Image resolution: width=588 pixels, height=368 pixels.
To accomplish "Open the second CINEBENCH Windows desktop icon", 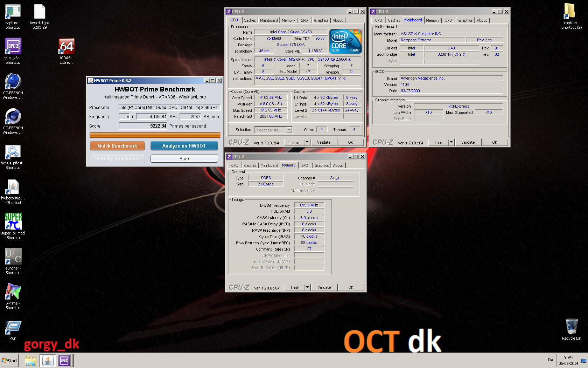I will [13, 121].
